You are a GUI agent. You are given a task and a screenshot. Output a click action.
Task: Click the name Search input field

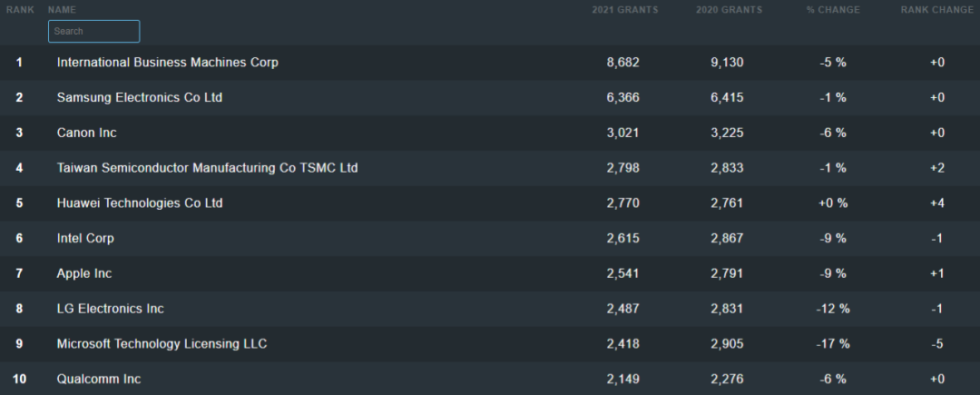pos(93,31)
